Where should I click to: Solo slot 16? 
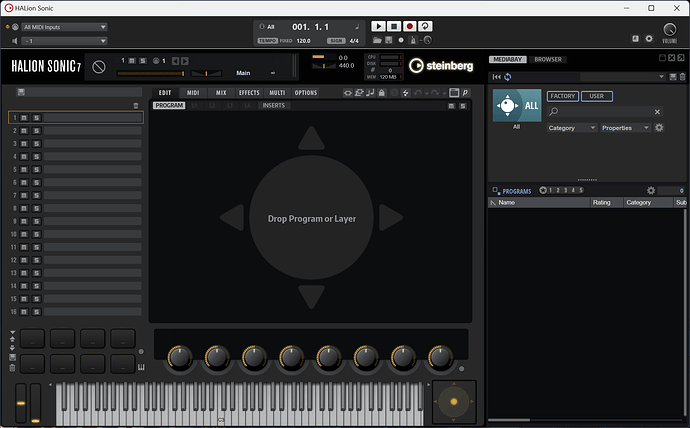37,312
